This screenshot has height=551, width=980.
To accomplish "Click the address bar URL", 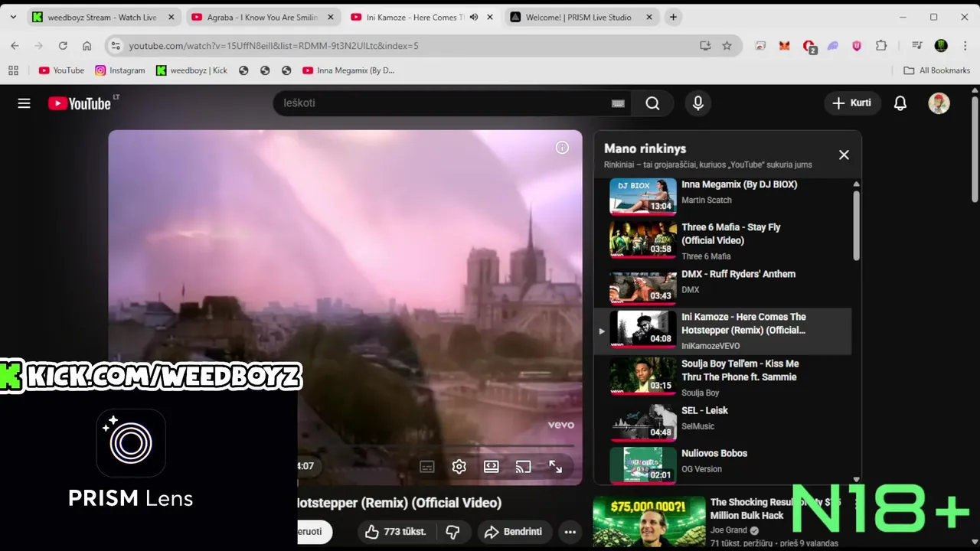I will point(274,46).
